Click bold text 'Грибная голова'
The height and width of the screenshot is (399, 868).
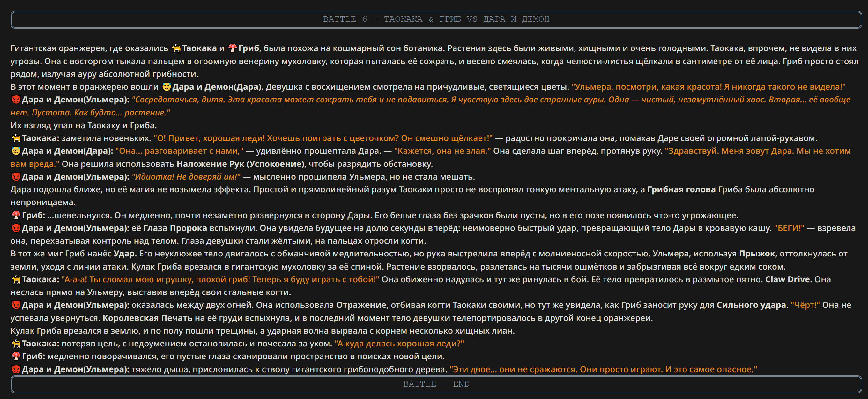[x=681, y=190]
